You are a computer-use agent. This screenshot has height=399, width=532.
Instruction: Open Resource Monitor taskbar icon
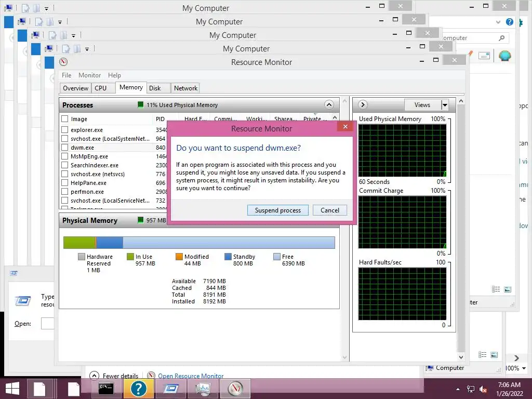[x=235, y=388]
